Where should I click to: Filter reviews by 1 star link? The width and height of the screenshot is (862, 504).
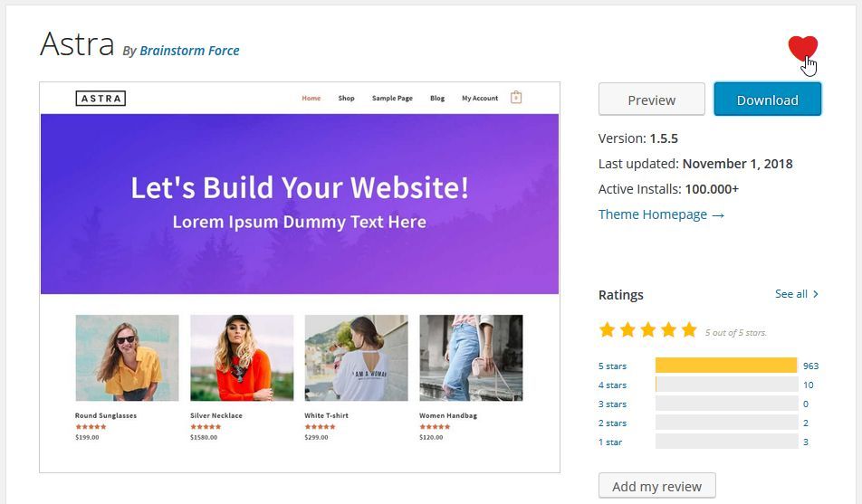[x=610, y=442]
